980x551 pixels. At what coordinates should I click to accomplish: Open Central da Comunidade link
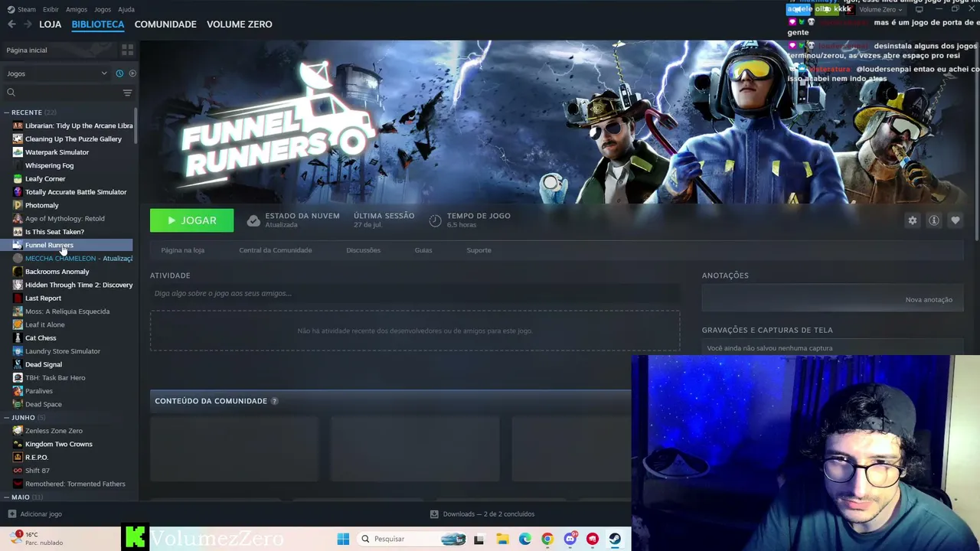click(276, 250)
